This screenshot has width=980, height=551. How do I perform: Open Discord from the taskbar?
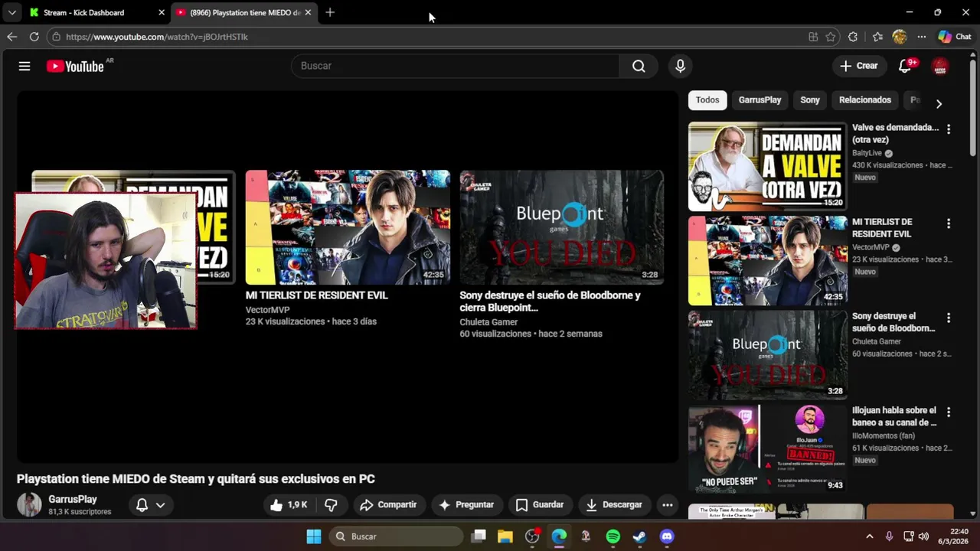pos(667,536)
